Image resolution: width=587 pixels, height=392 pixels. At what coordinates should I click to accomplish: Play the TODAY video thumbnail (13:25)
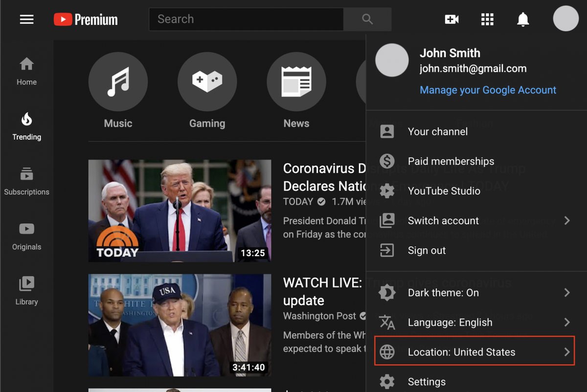pyautogui.click(x=180, y=211)
